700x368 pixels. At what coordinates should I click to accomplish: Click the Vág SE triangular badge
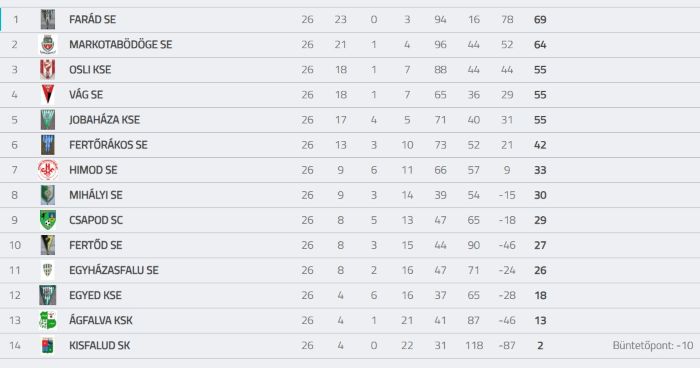coord(48,95)
